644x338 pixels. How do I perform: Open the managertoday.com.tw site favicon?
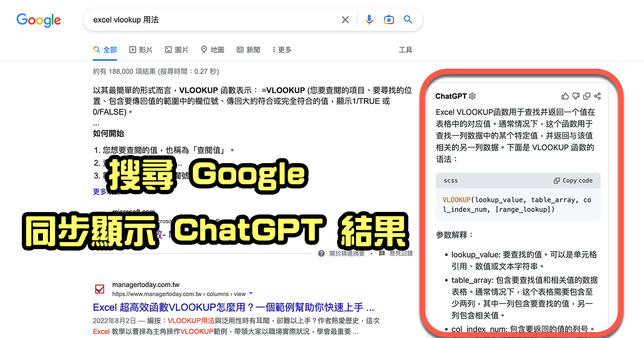tap(100, 289)
